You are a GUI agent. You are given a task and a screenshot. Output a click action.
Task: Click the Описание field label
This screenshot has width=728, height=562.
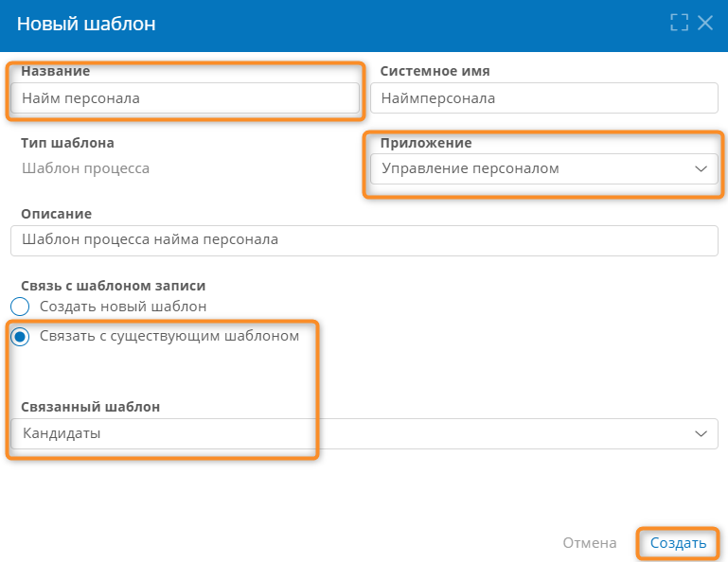(x=56, y=214)
